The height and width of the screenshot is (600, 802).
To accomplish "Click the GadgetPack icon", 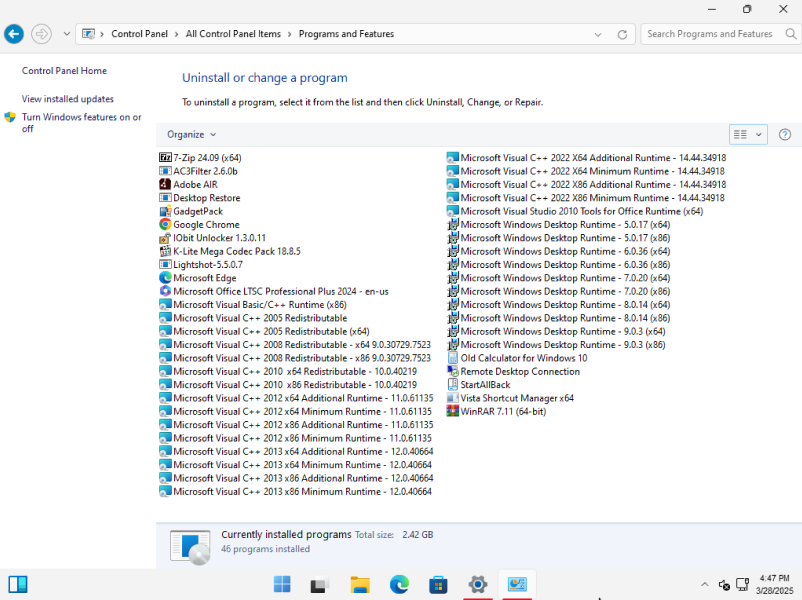I will pos(165,211).
